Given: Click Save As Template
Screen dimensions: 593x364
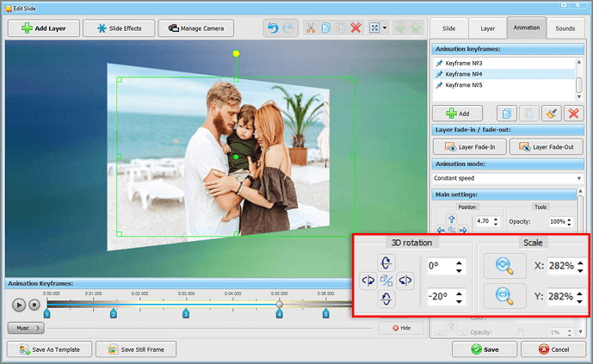Looking at the screenshot, I should [50, 349].
